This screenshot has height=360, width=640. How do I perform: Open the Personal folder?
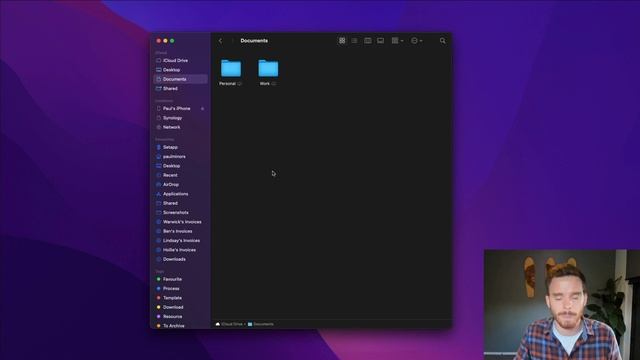click(231, 68)
